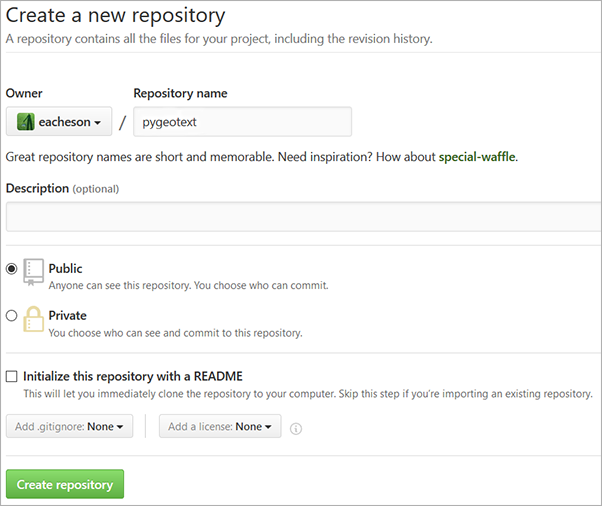
Task: Click the Create repository button
Action: tap(65, 484)
